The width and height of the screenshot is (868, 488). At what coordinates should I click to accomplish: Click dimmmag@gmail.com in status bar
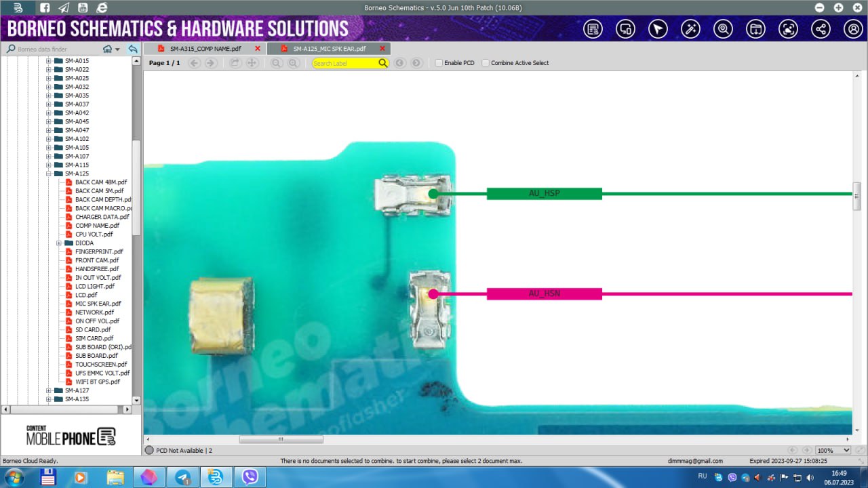tap(695, 461)
